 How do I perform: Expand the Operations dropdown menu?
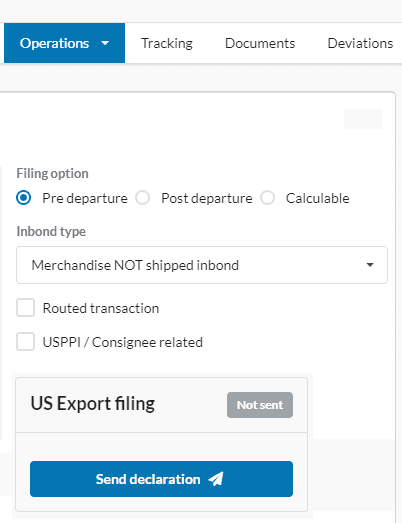64,43
